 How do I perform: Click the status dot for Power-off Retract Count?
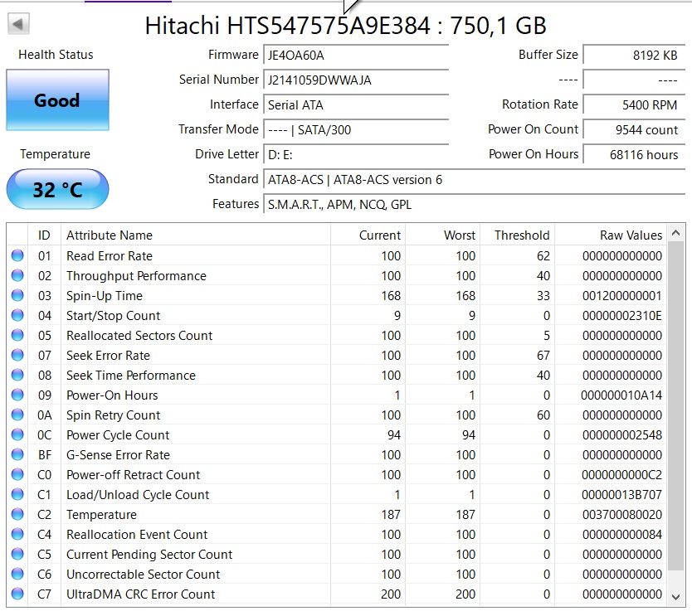pos(17,474)
